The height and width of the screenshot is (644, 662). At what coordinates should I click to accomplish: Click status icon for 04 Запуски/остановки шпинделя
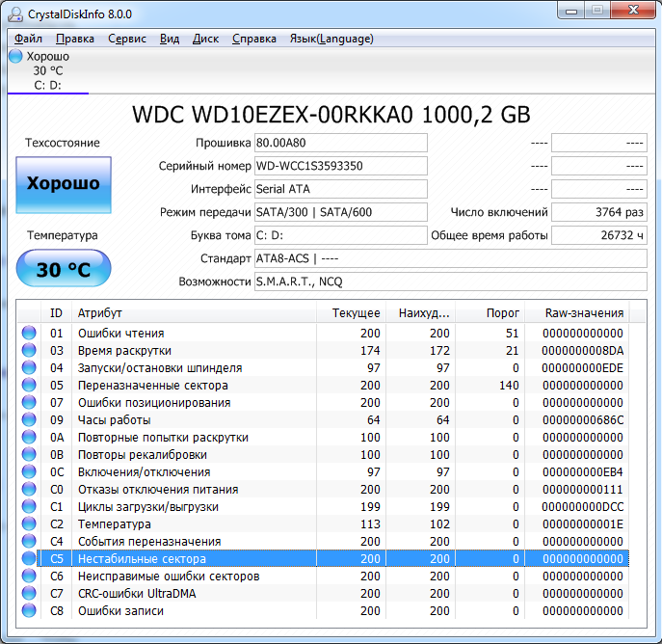click(x=29, y=367)
